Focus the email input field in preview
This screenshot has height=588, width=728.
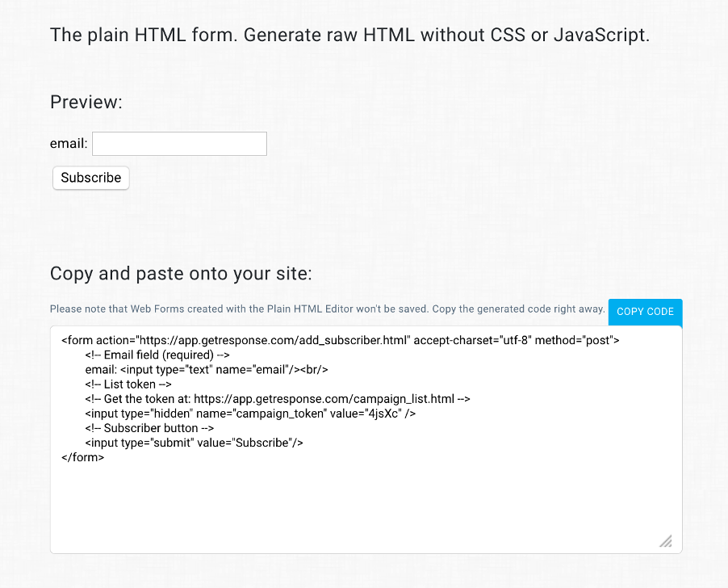(179, 144)
